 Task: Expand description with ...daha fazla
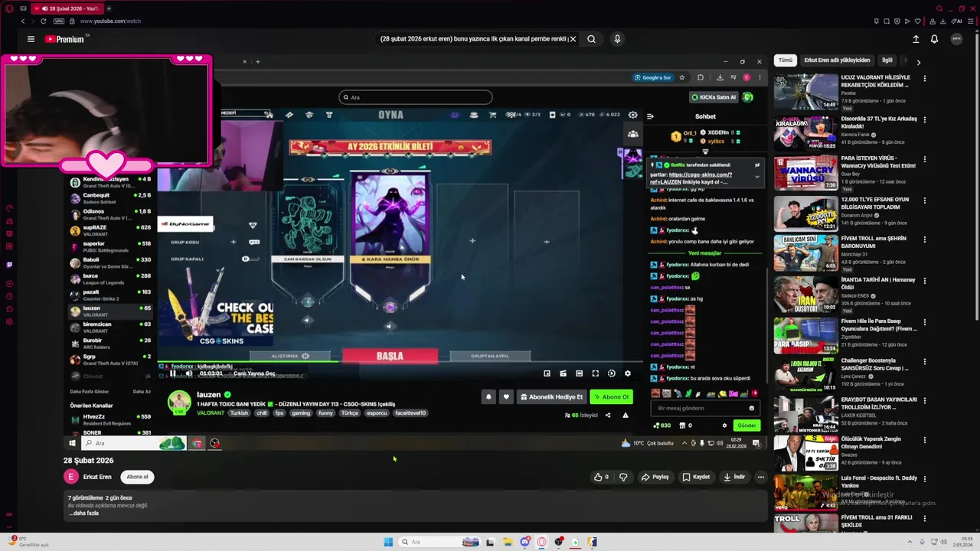click(x=84, y=514)
